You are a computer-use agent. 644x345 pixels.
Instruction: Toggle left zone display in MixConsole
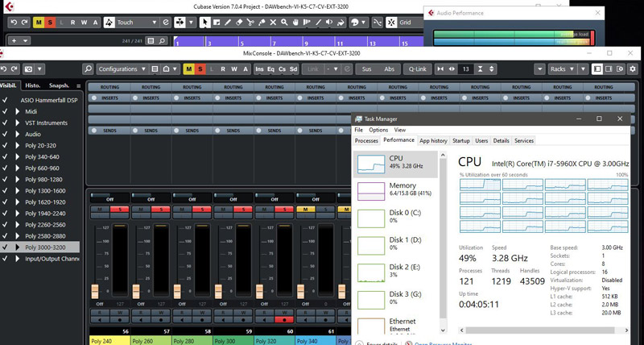(597, 69)
